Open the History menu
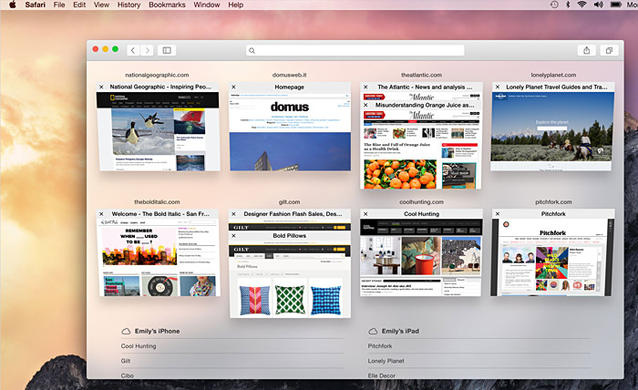Screen dimensions: 638x390 [x=129, y=5]
